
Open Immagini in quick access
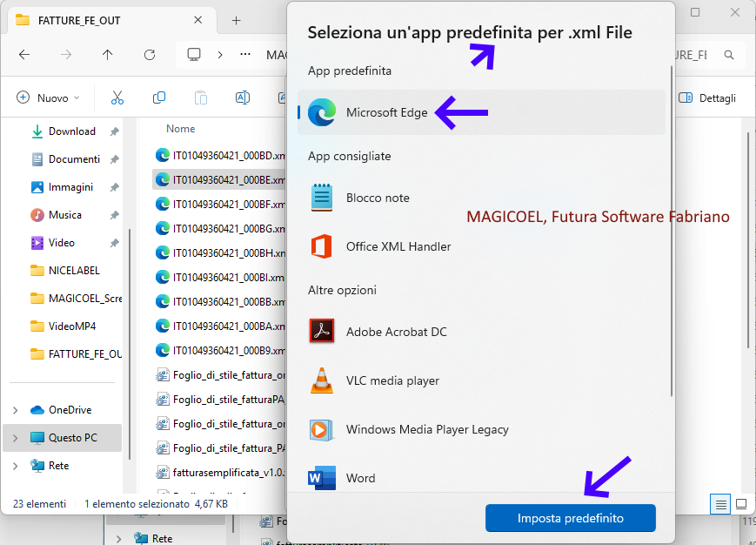(x=63, y=187)
